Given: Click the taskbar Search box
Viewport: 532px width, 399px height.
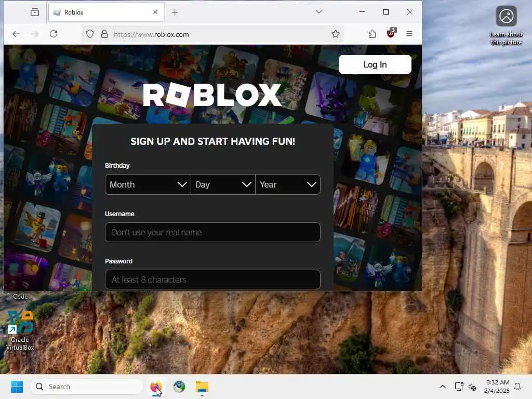Looking at the screenshot, I should (87, 387).
